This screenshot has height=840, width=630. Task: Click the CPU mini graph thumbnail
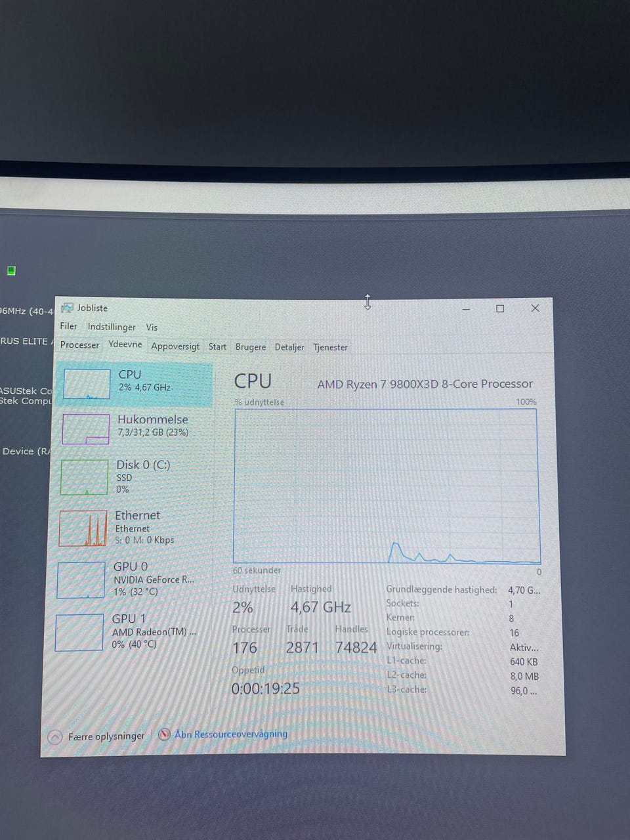click(87, 385)
